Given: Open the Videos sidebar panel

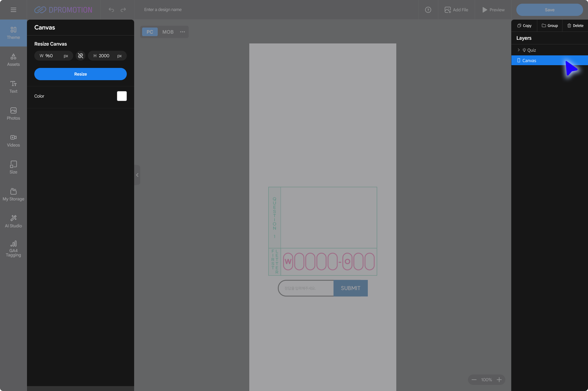Looking at the screenshot, I should coord(13,140).
